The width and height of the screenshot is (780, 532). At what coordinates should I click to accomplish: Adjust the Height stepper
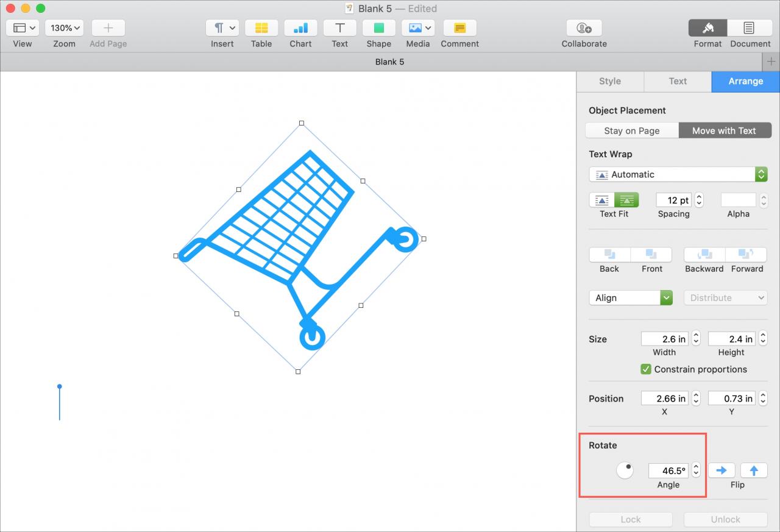pos(763,339)
